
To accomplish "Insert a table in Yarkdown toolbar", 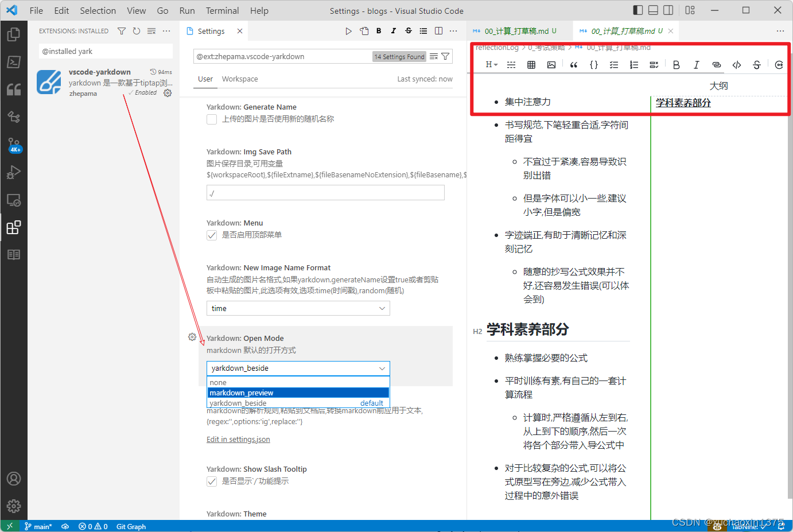I will point(531,65).
